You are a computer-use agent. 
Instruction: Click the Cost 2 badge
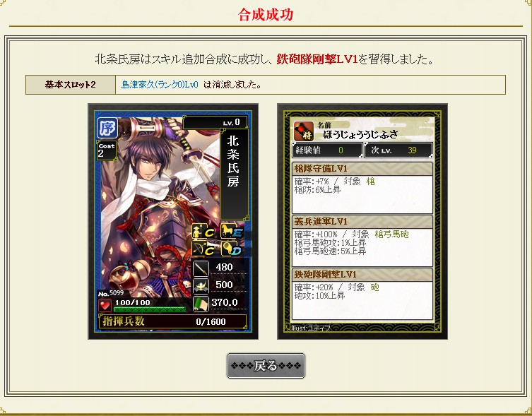coord(107,150)
